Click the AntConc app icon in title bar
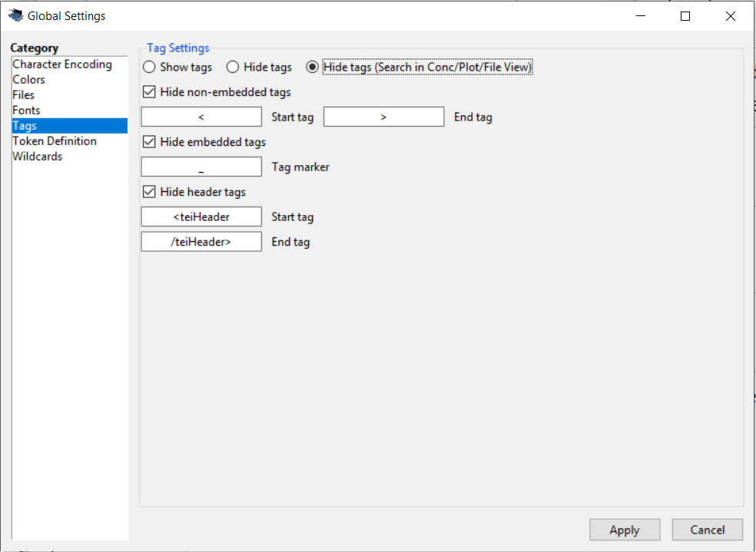Image resolution: width=756 pixels, height=552 pixels. click(15, 15)
